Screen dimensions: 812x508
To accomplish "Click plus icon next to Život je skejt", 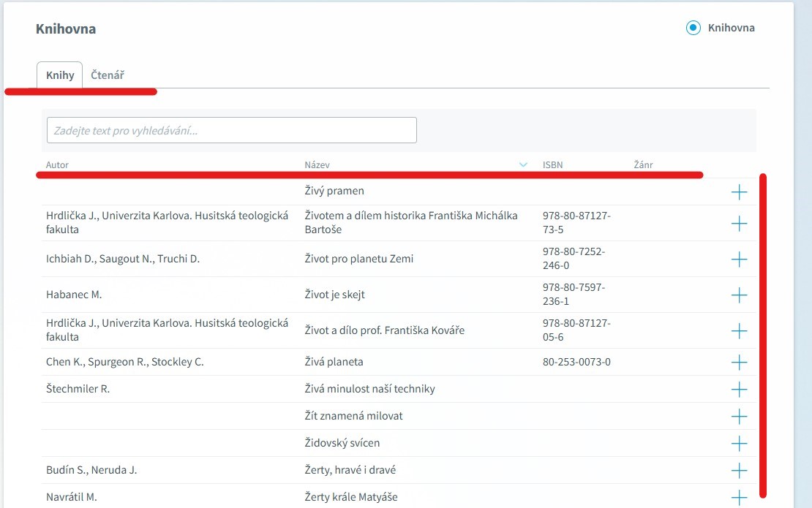I will coord(739,295).
